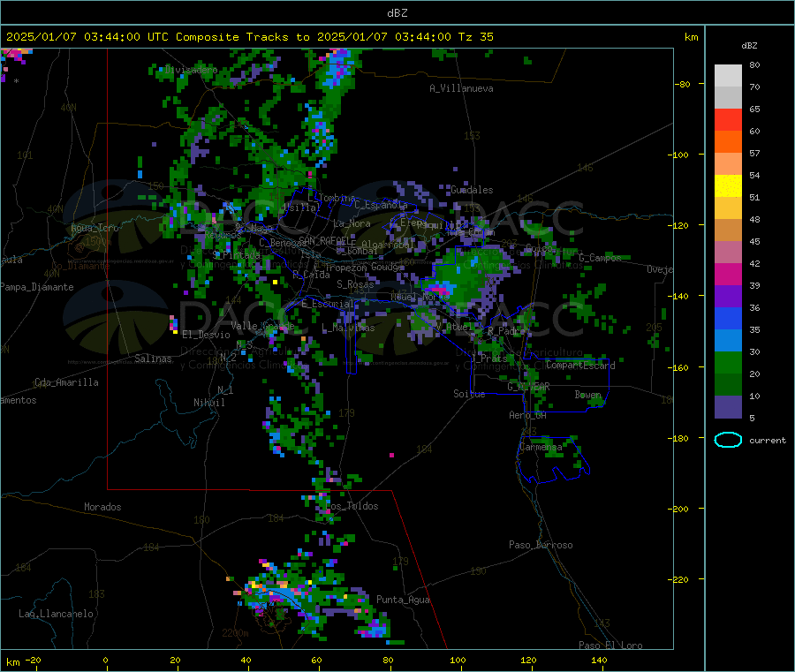Click the 140 km horizontal axis tick
The width and height of the screenshot is (795, 672).
[x=599, y=660]
